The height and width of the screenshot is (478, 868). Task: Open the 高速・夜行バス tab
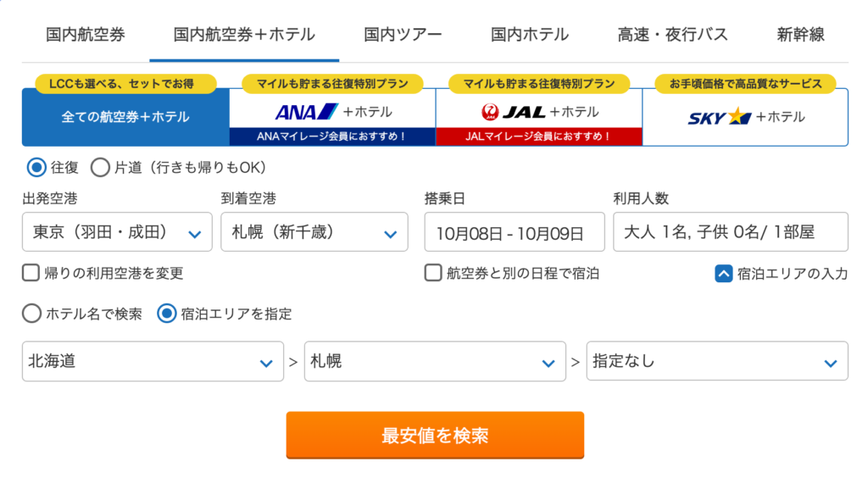pyautogui.click(x=673, y=35)
